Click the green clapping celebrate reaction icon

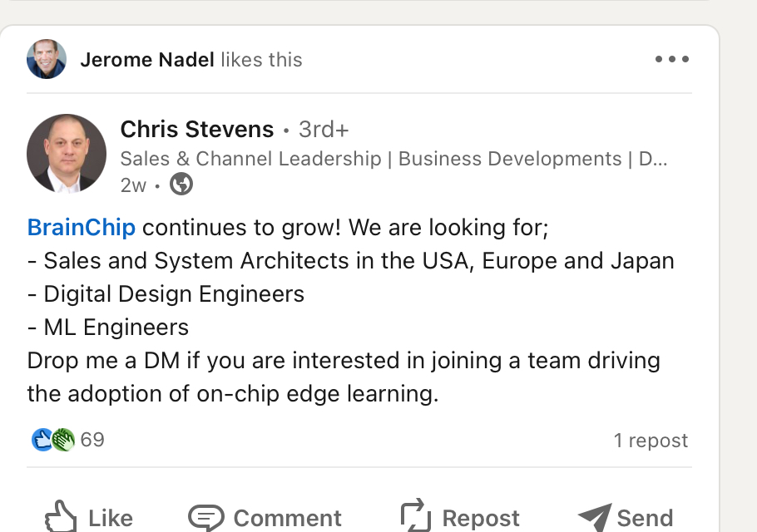63,440
